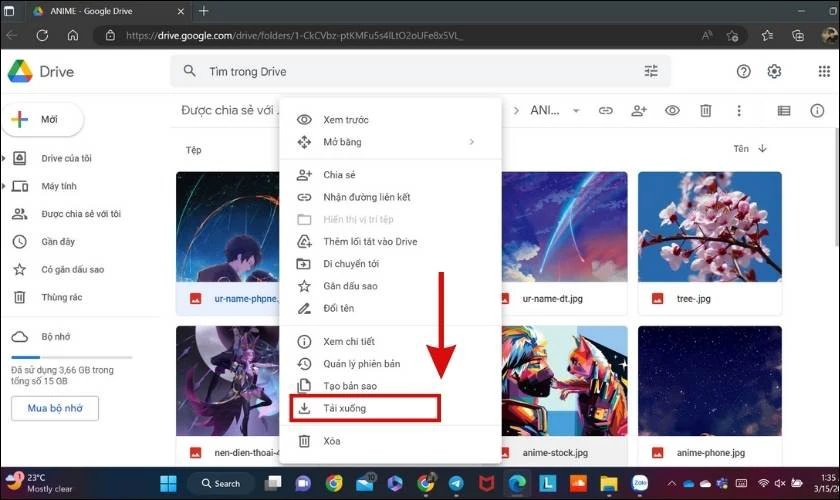Click the get link icon in toolbar

[605, 110]
